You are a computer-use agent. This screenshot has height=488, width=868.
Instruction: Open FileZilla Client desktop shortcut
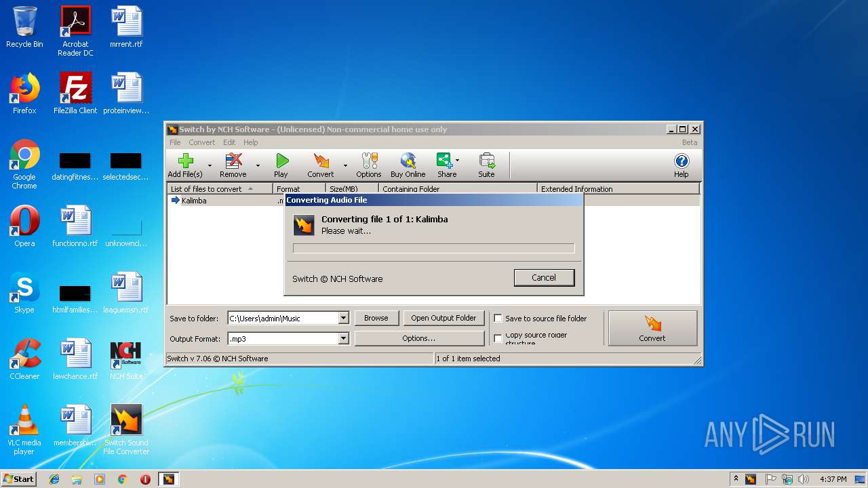75,94
